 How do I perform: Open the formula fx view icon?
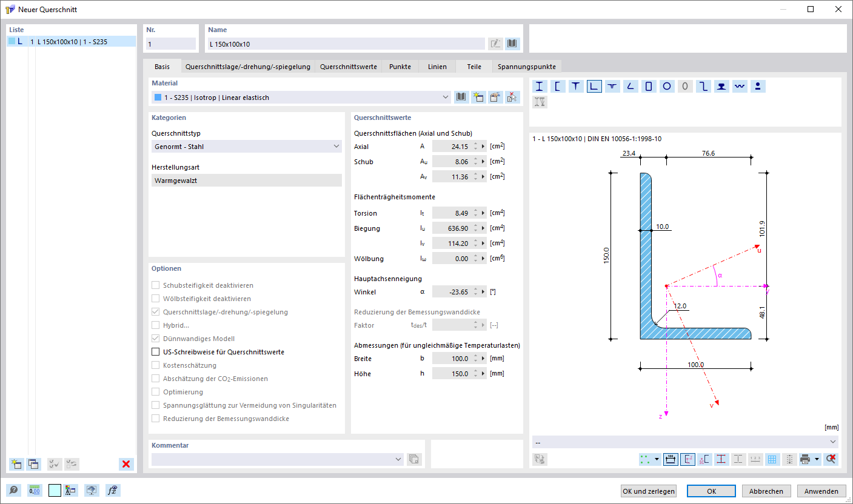click(112, 491)
